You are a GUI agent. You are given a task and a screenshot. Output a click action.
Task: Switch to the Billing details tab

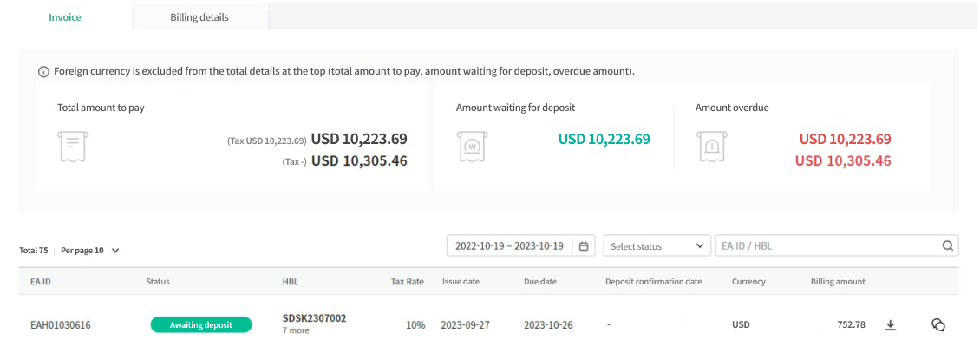point(200,16)
